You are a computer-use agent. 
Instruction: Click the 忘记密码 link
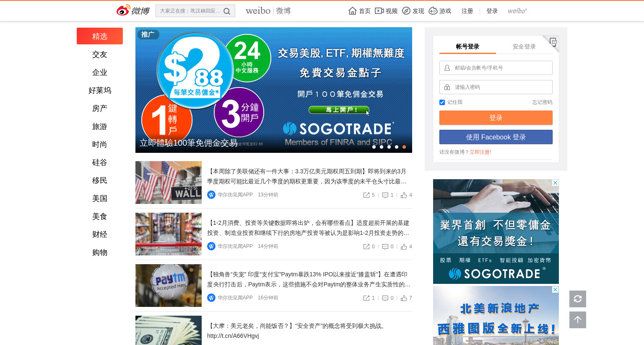542,102
